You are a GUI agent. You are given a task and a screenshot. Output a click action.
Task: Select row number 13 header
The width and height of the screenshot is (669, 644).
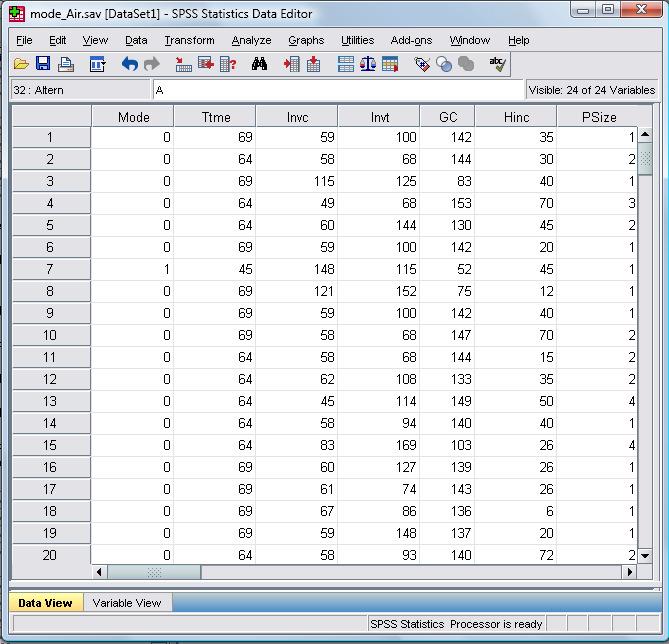pos(51,401)
